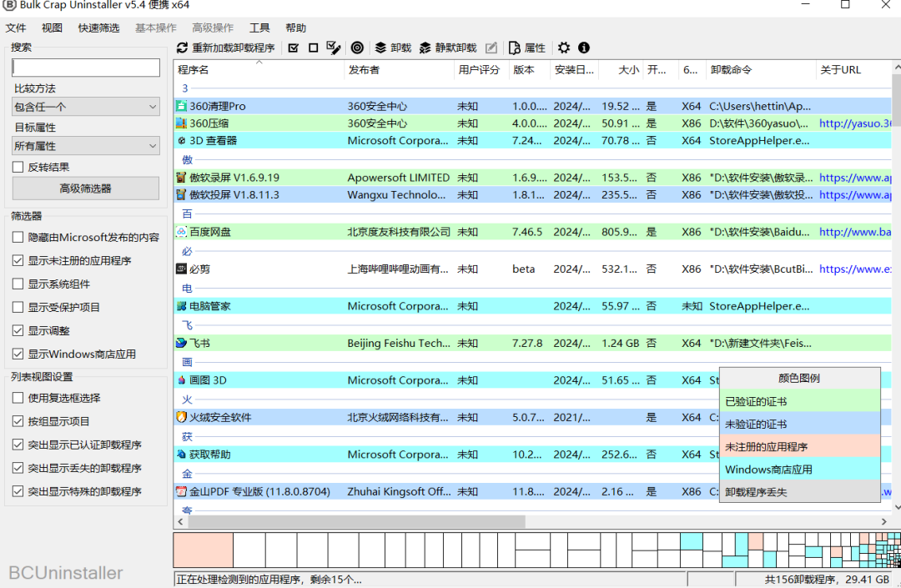
Task: Select the 360清理Pro app icon
Action: pos(182,106)
